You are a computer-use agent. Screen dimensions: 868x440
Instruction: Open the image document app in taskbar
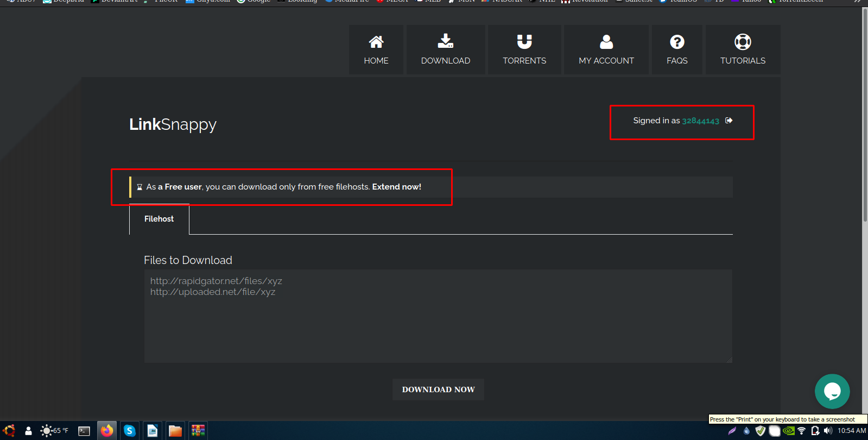153,431
